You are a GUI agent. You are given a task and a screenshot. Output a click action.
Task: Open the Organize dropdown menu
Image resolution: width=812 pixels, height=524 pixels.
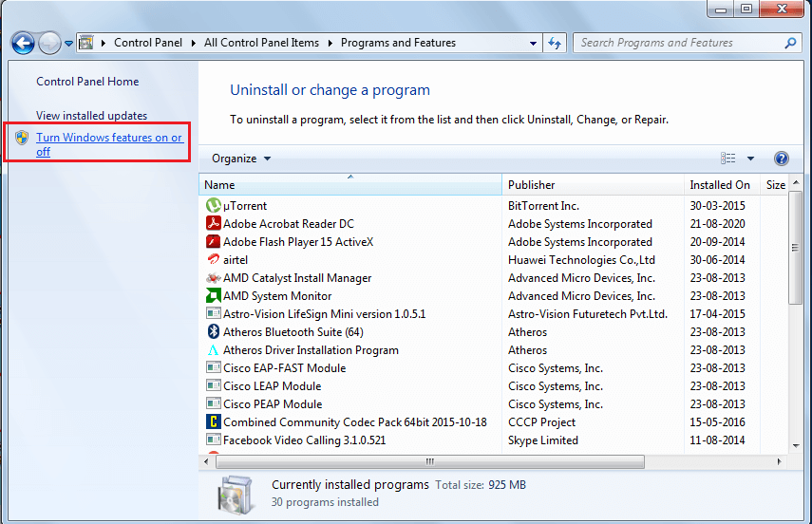[x=241, y=159]
